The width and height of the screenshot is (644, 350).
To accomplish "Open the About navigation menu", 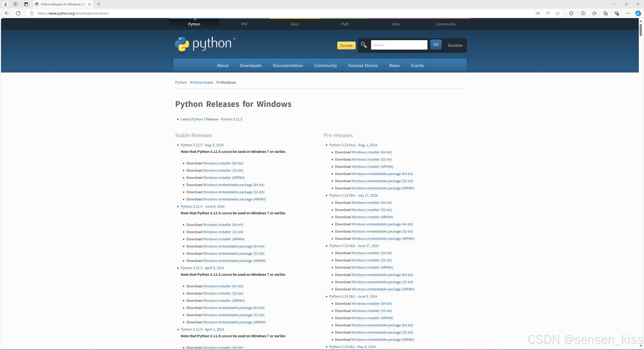I will coord(222,65).
